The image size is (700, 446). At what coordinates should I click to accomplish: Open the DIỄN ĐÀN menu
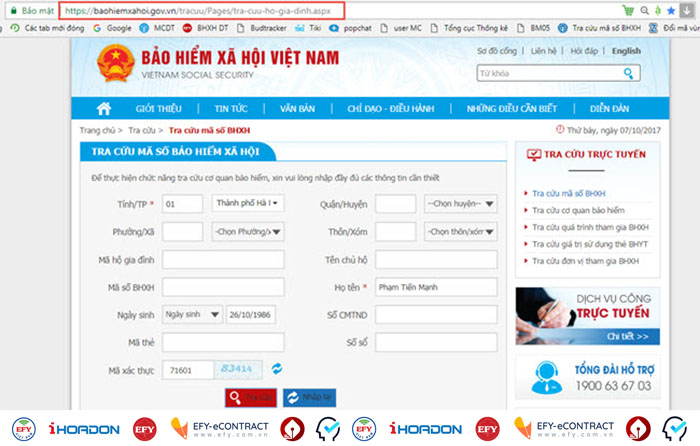click(x=609, y=108)
